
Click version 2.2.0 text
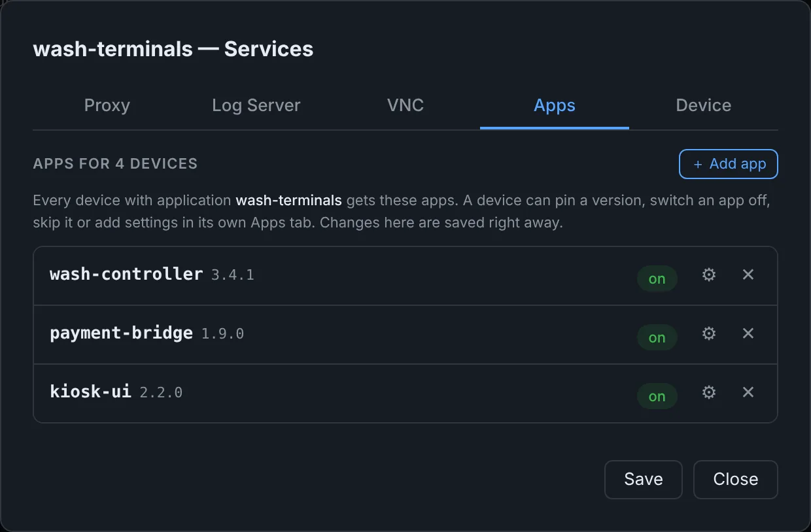[x=161, y=393]
